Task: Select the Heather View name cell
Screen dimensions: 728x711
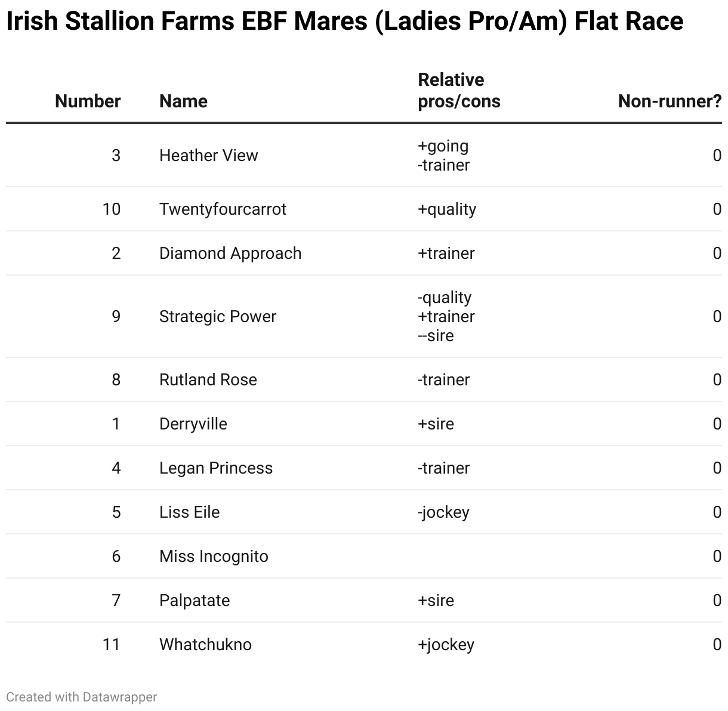Action: pyautogui.click(x=208, y=155)
